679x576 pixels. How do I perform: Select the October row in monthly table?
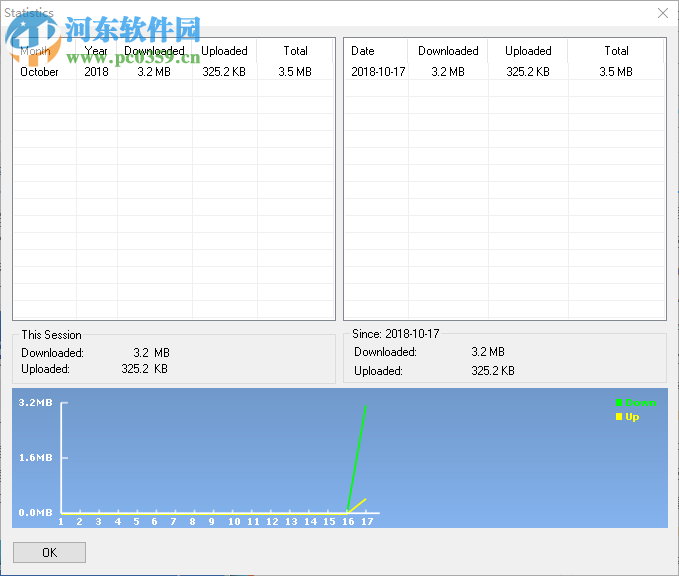[174, 71]
